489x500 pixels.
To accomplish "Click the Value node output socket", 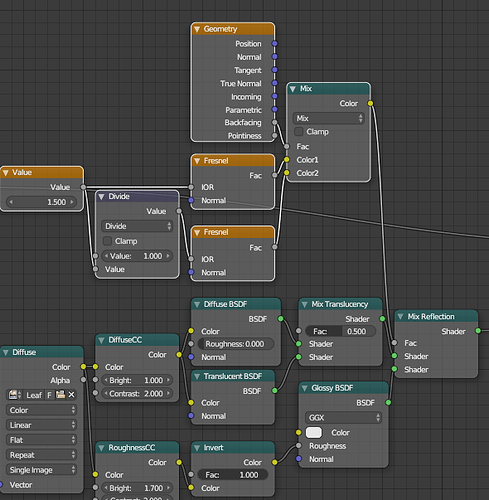I will 83,187.
